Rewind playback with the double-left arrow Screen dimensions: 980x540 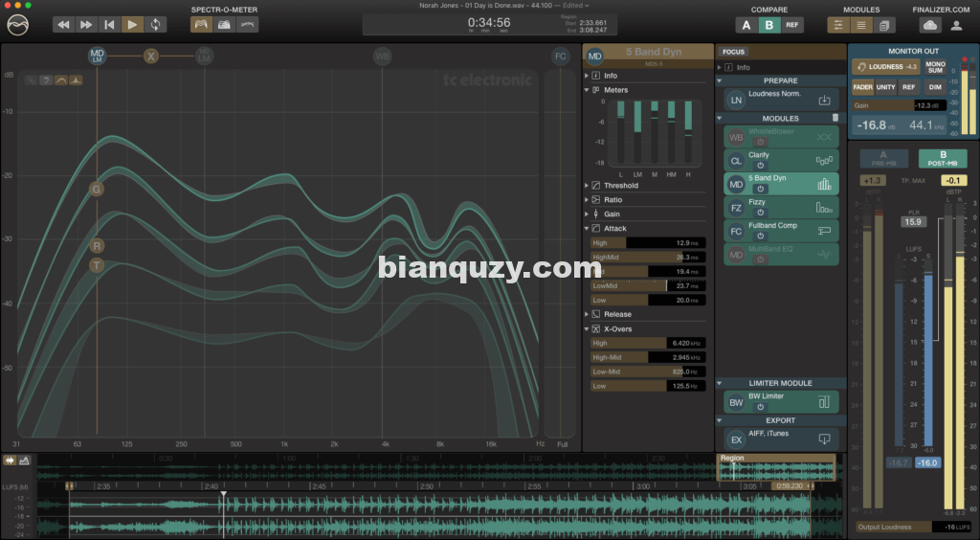coord(63,24)
